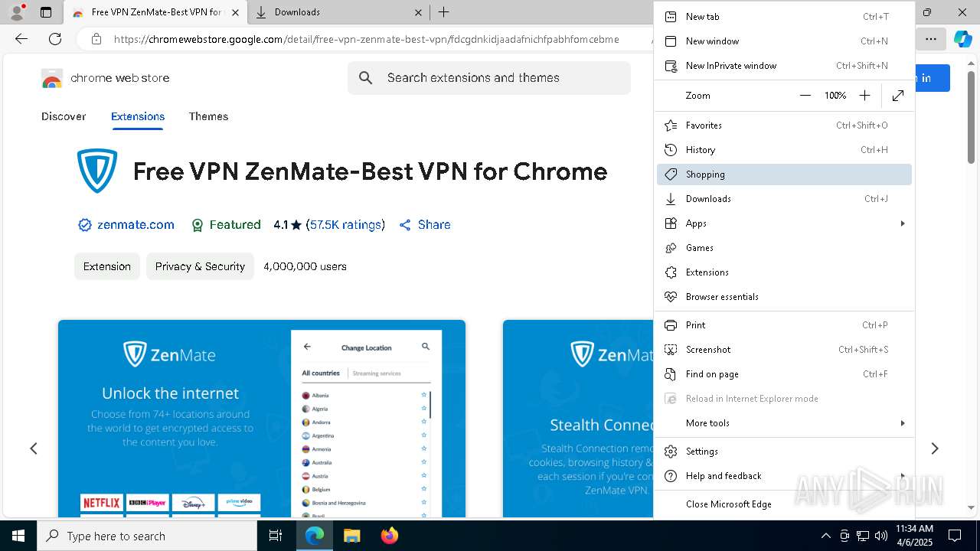Expand the More tools submenu
Screen dimensions: 980x551
tap(784, 423)
